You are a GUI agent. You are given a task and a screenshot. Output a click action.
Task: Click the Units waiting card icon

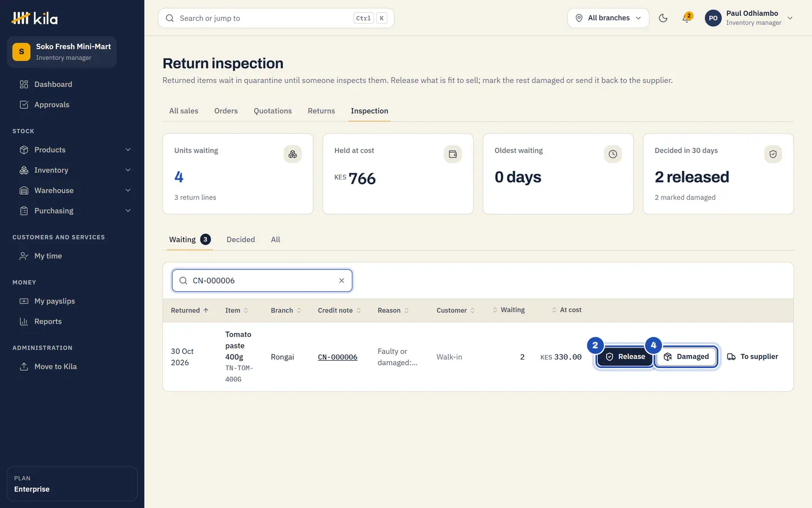[293, 154]
